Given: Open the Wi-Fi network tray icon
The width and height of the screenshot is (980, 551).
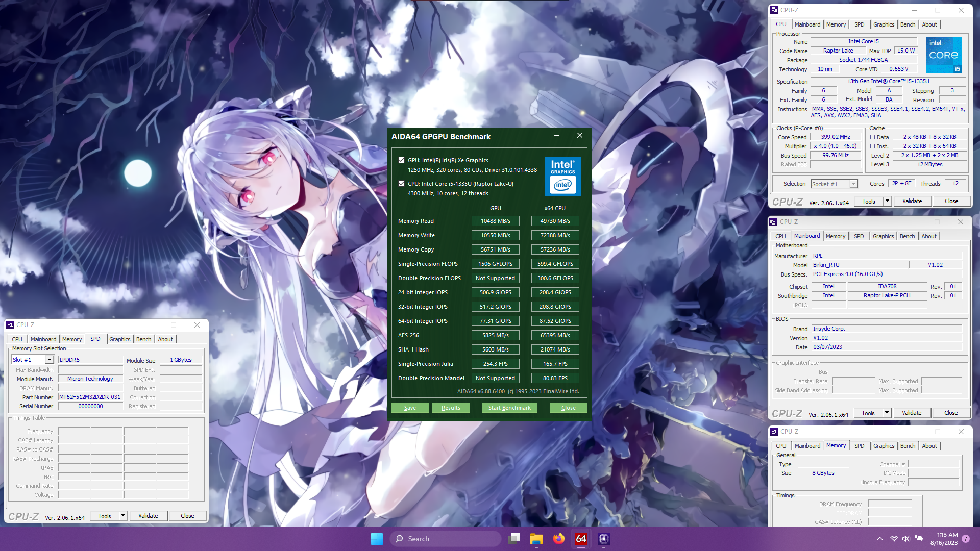Looking at the screenshot, I should 894,539.
